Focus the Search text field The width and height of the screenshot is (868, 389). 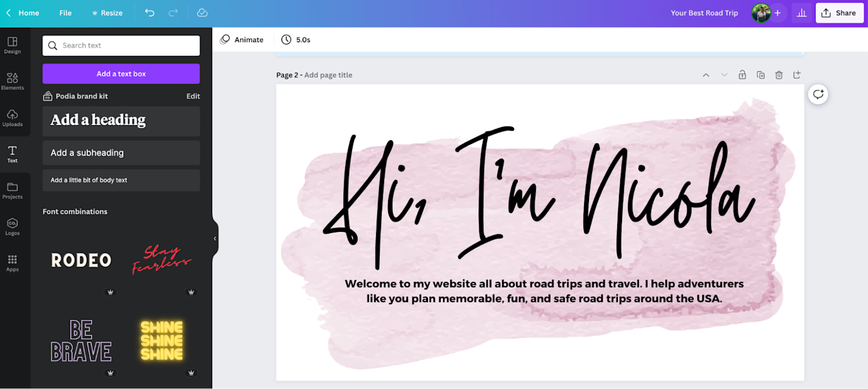point(121,45)
